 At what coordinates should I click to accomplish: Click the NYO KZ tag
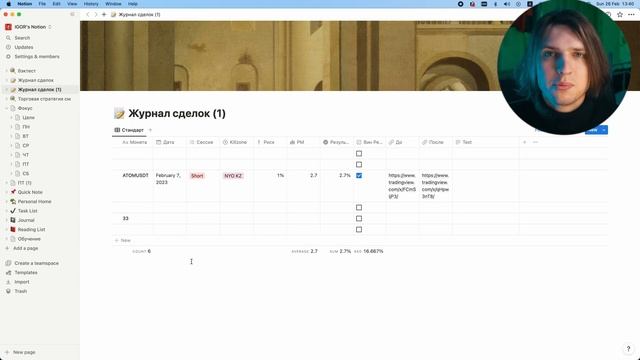coord(233,176)
